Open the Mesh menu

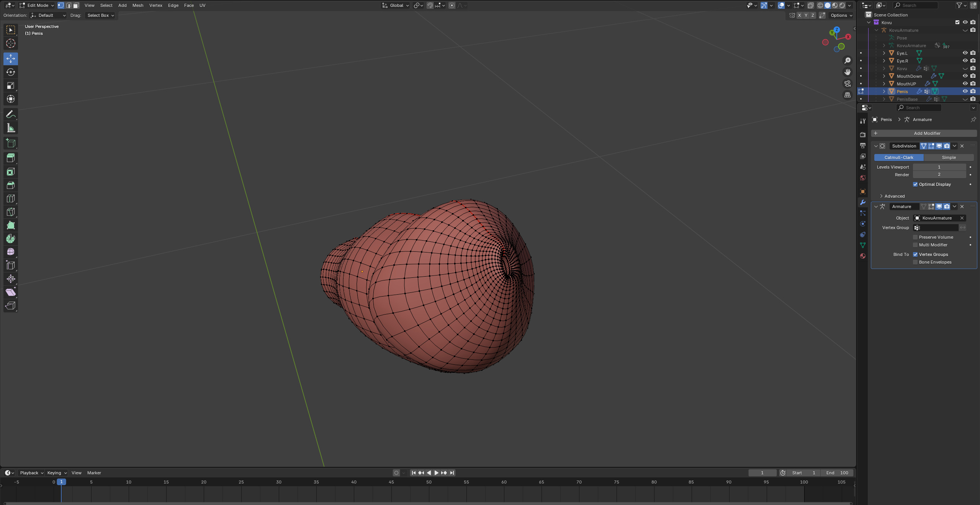click(x=137, y=5)
